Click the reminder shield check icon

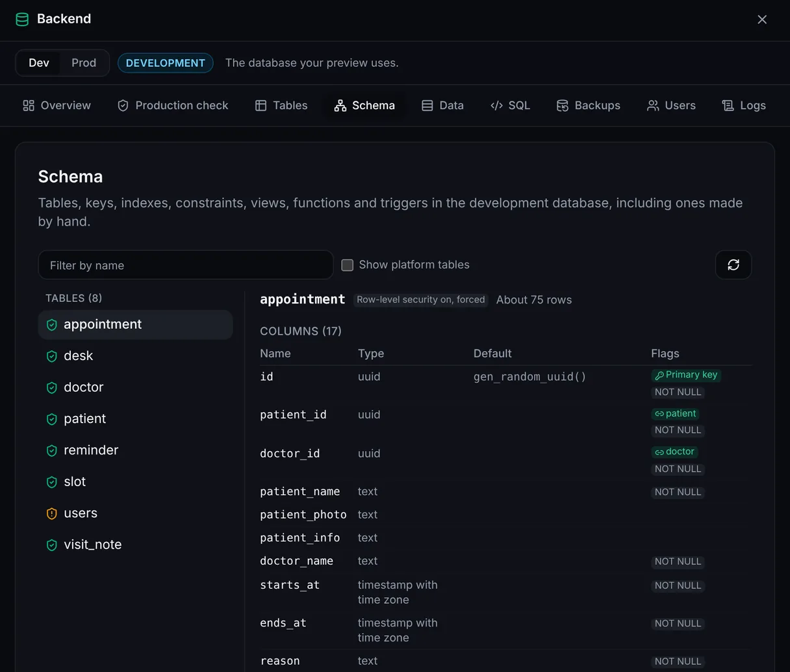(x=52, y=451)
